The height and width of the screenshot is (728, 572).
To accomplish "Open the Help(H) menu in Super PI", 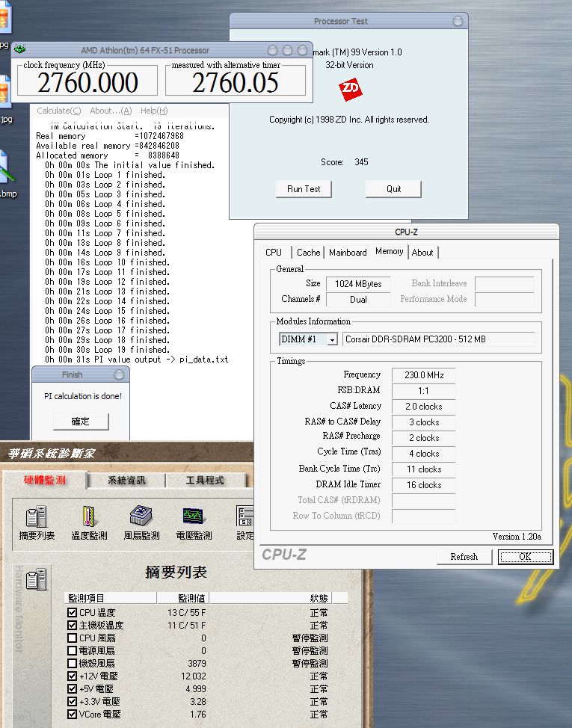I will coord(154,111).
